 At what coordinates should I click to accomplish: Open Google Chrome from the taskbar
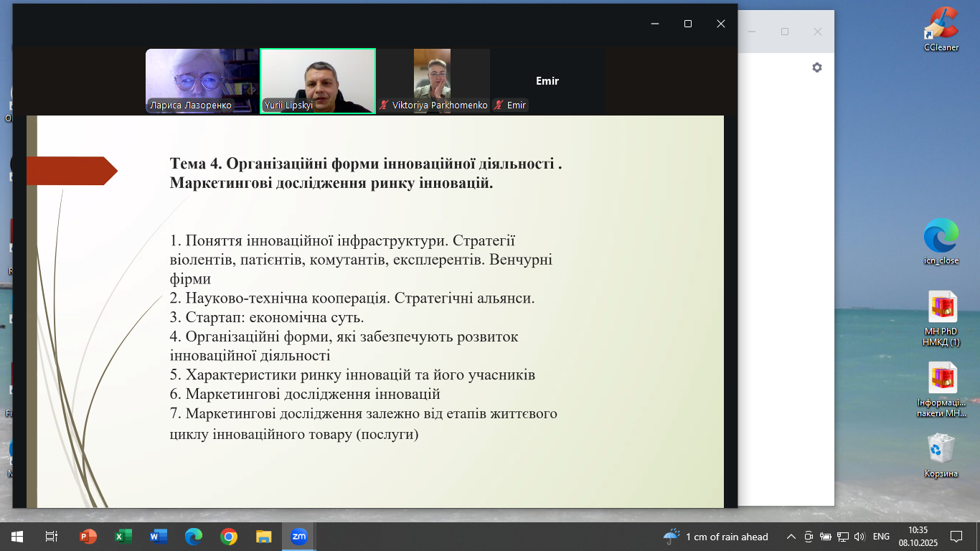229,537
